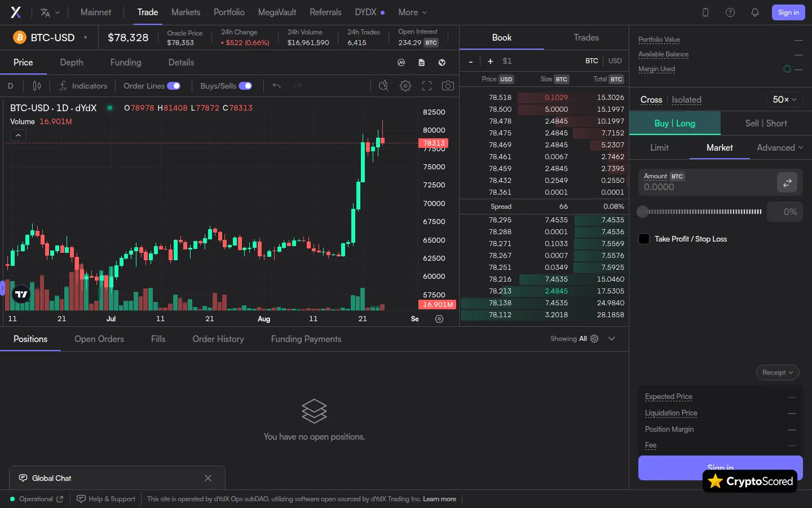This screenshot has height=508, width=812.
Task: Open the positions table settings gear
Action: tap(594, 339)
